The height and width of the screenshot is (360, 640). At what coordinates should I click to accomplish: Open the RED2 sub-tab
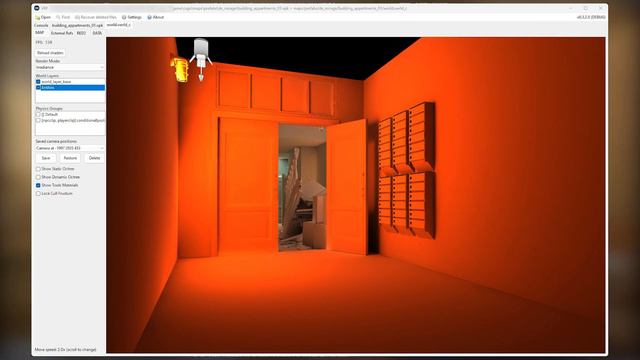coord(81,33)
